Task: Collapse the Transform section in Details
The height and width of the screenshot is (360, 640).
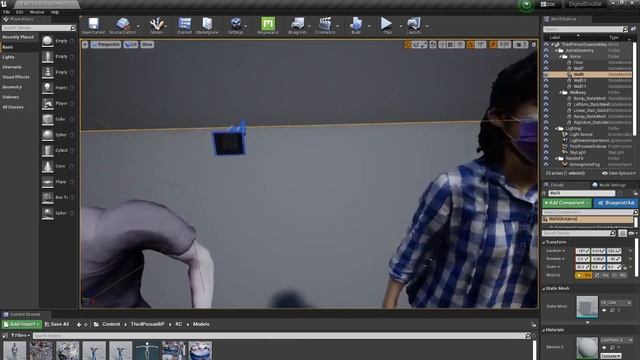Action: coord(544,242)
